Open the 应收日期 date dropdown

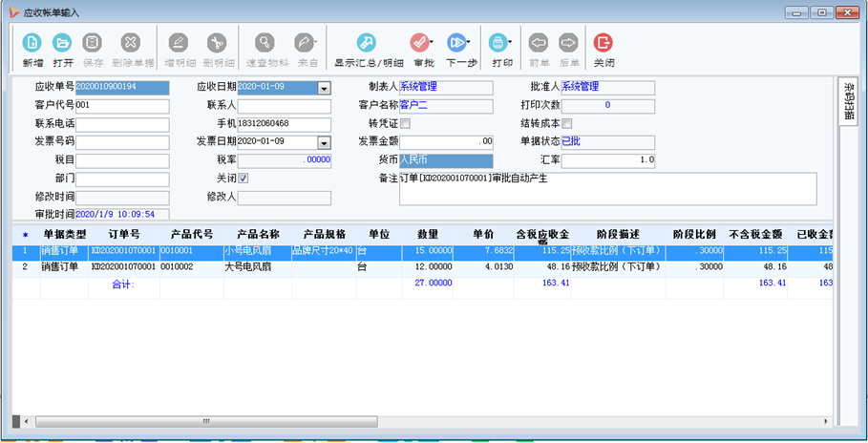(x=324, y=88)
